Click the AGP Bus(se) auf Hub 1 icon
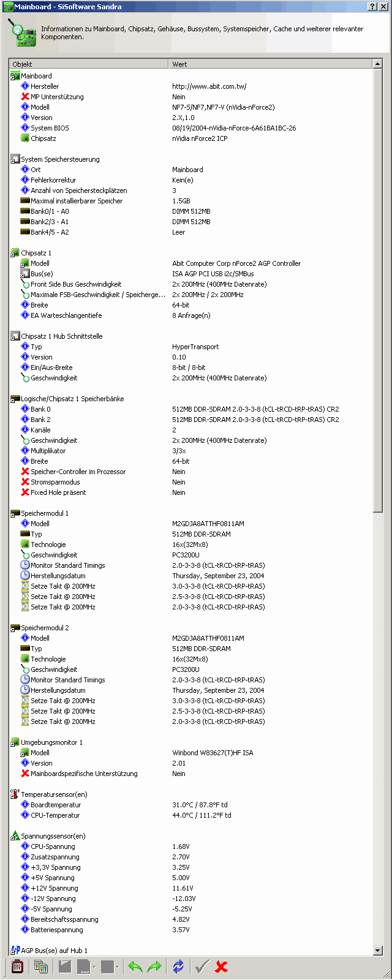 pyautogui.click(x=15, y=951)
